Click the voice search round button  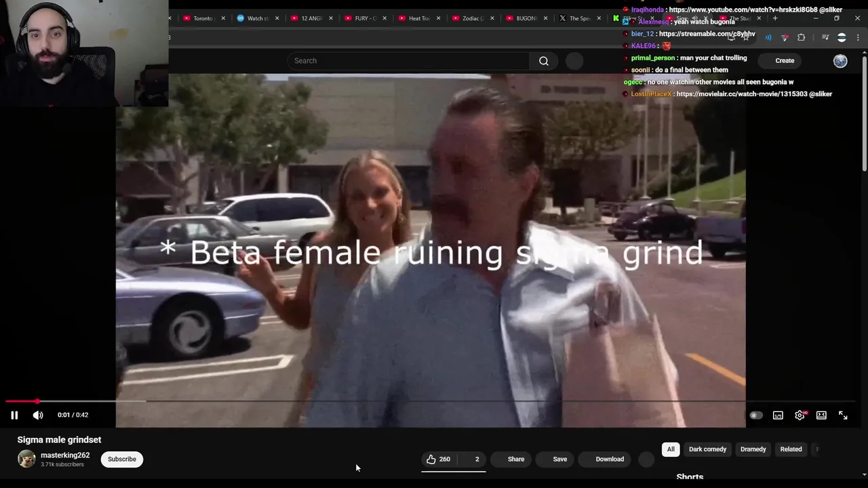(574, 61)
